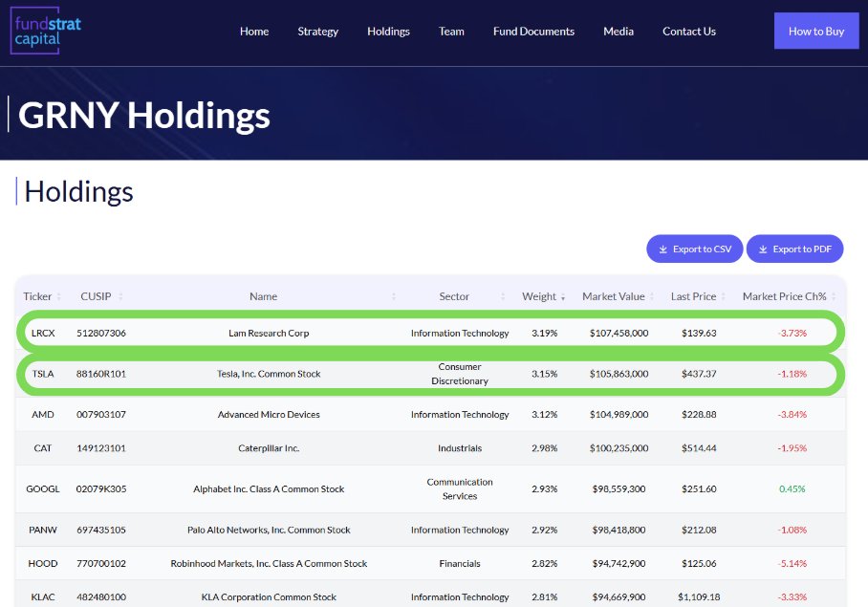
Task: Select the CAT ticker cell
Action: click(43, 448)
